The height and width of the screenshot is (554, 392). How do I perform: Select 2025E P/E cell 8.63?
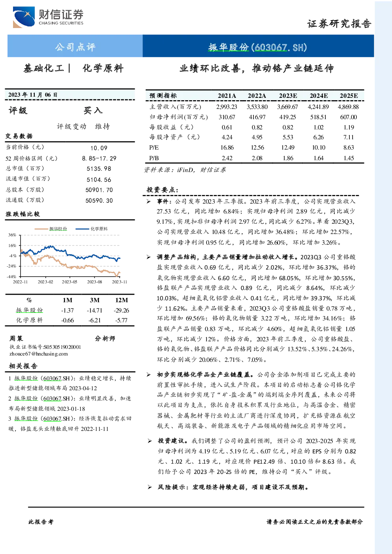349,148
